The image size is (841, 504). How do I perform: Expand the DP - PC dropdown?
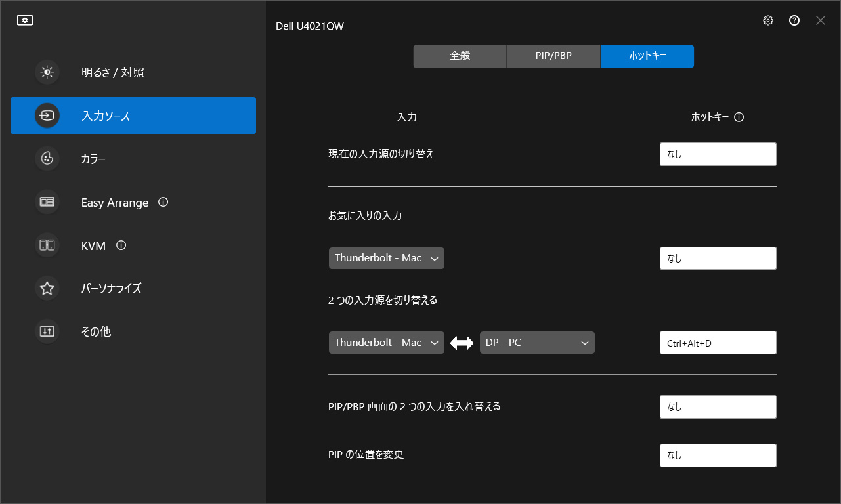tap(537, 343)
